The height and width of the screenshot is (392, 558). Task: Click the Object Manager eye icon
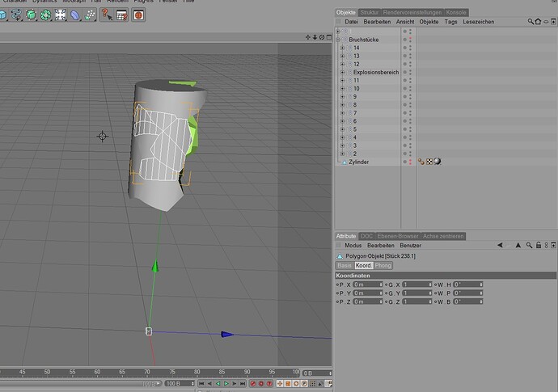(x=546, y=22)
